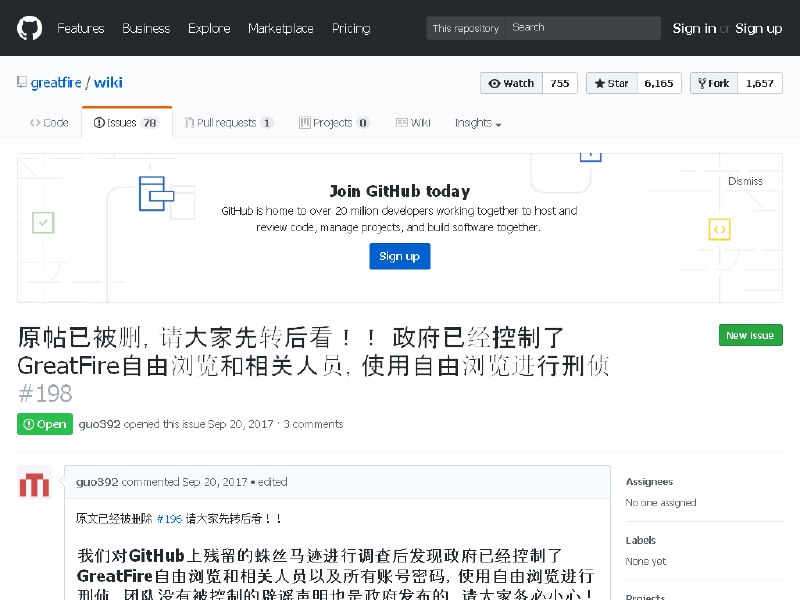Screen dimensions: 800x600
Task: Focus the Search input field
Action: [x=583, y=28]
